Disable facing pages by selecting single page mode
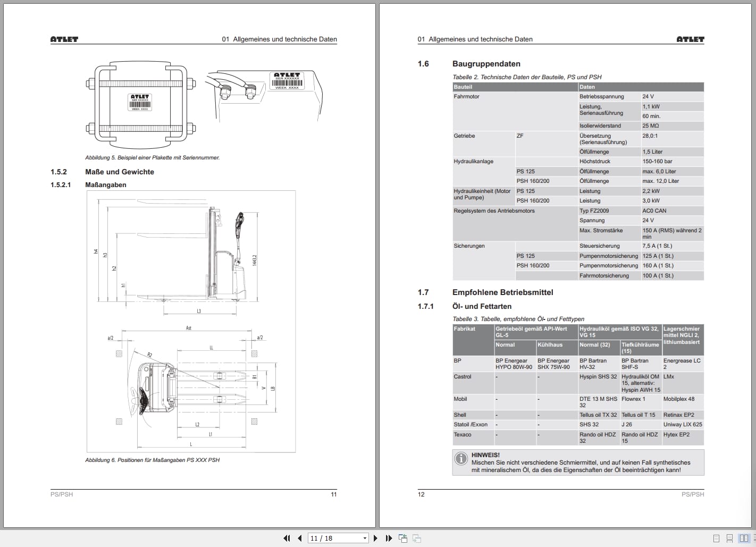Viewport: 756px width, 547px height. pyautogui.click(x=716, y=538)
